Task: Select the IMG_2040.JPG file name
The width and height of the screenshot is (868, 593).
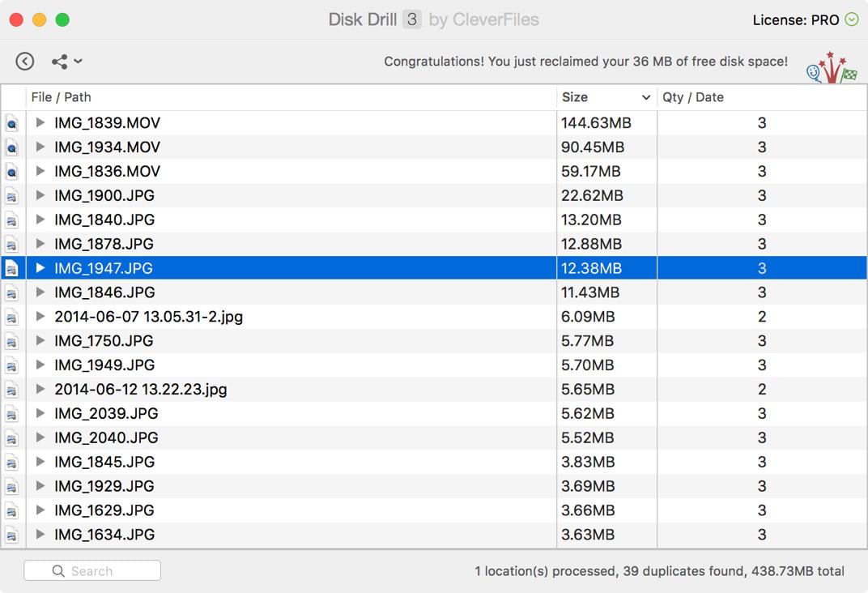Action: click(106, 438)
